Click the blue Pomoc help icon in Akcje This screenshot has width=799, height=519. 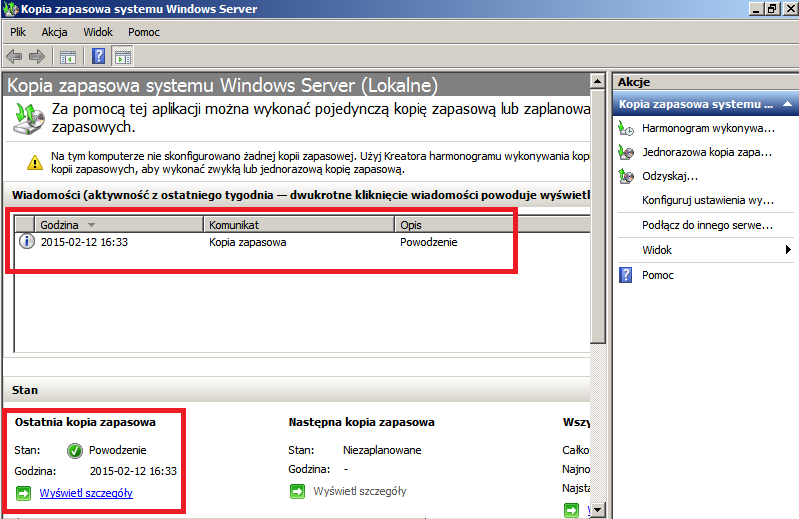(625, 275)
